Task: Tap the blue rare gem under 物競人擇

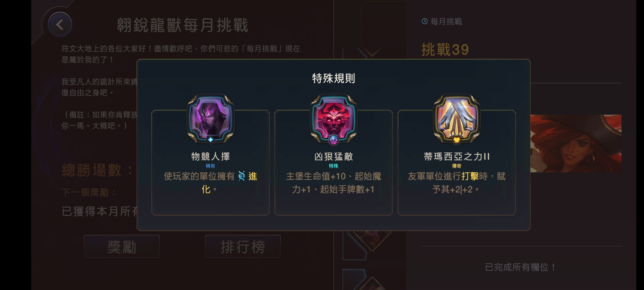Action: (x=211, y=140)
